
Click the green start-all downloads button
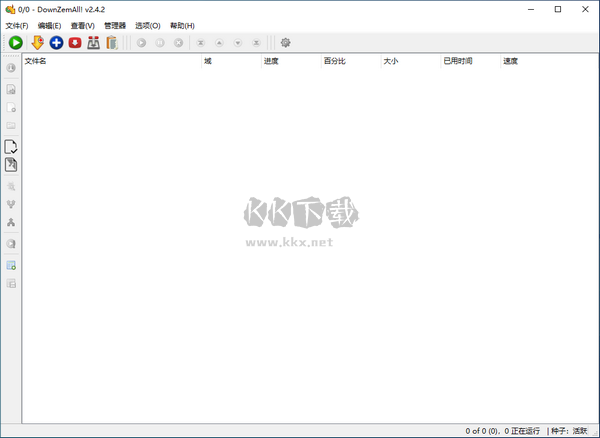click(x=16, y=43)
